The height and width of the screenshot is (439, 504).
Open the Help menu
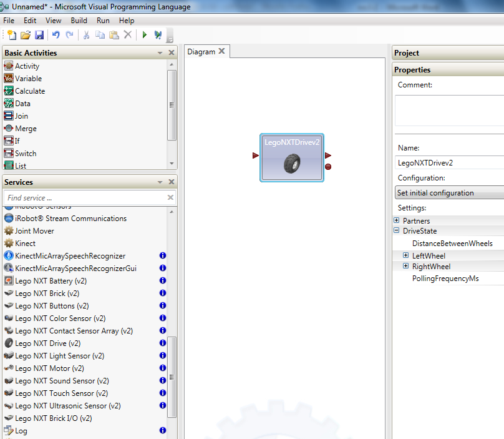tap(127, 21)
